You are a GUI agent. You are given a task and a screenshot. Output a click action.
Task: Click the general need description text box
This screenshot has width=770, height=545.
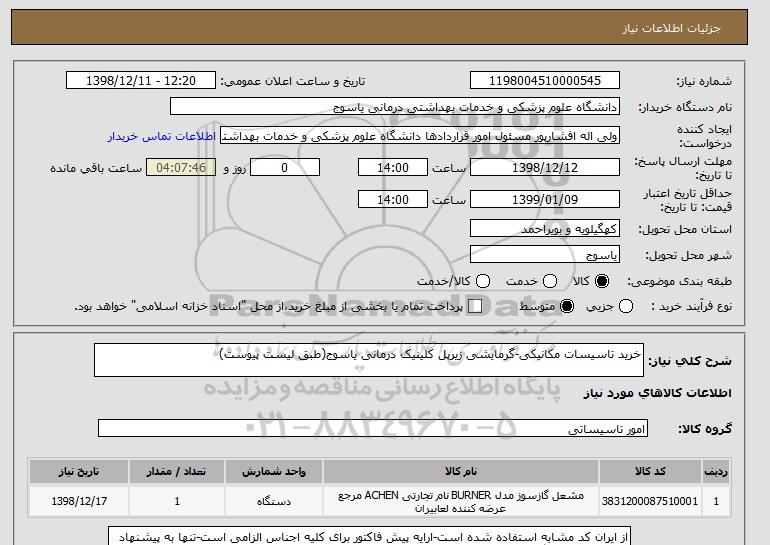pos(369,360)
